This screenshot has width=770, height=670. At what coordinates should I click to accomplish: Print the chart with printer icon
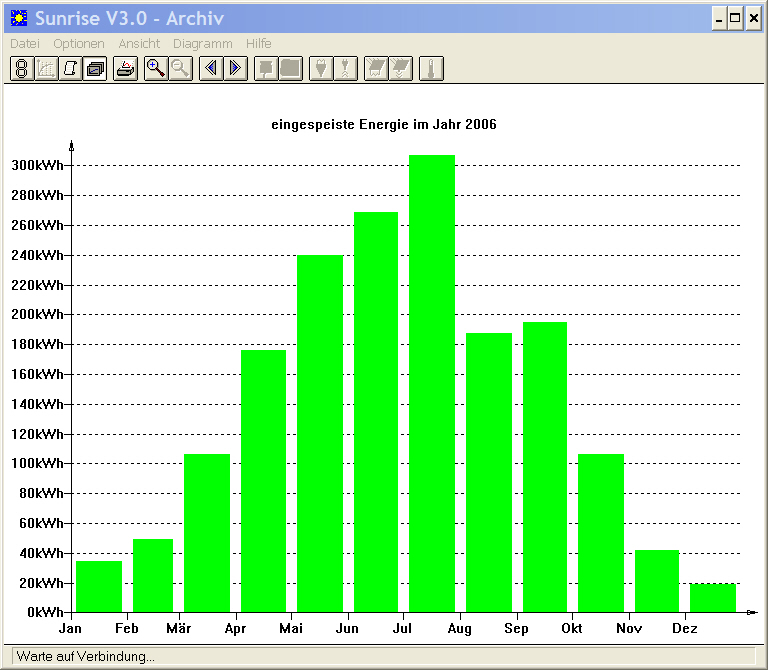point(125,68)
